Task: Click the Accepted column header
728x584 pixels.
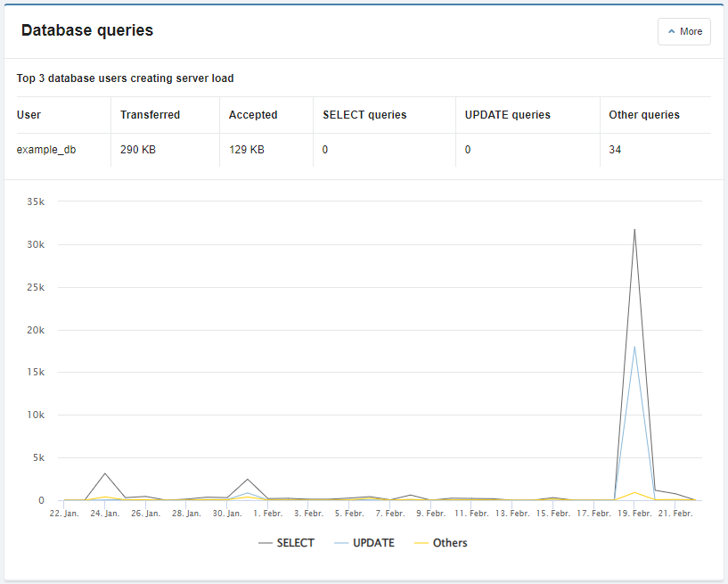Action: (x=253, y=115)
